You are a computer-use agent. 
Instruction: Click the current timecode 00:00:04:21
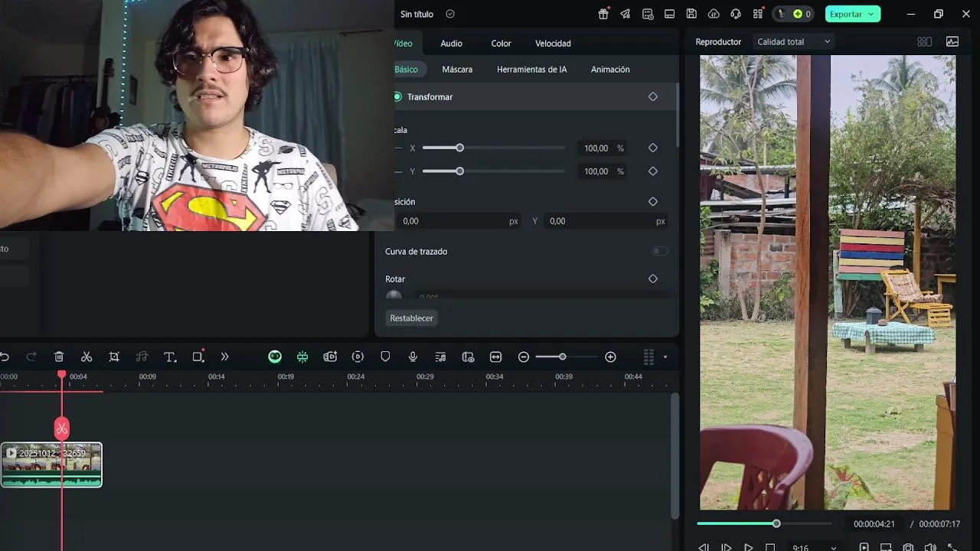point(874,524)
